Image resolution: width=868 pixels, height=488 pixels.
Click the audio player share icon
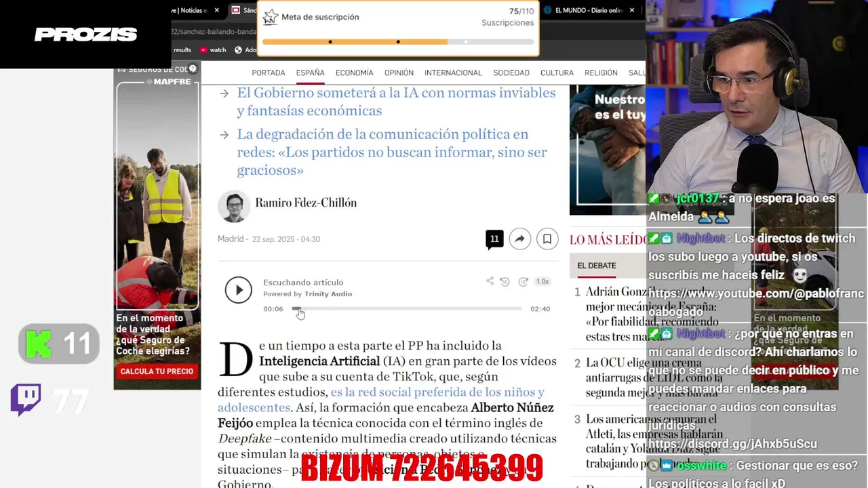(490, 281)
